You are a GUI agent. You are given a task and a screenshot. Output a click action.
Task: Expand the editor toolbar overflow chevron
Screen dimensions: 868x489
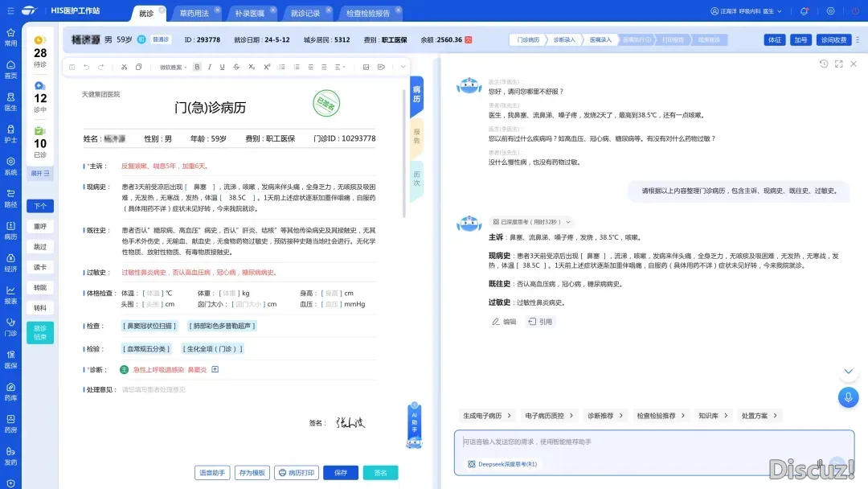[403, 67]
